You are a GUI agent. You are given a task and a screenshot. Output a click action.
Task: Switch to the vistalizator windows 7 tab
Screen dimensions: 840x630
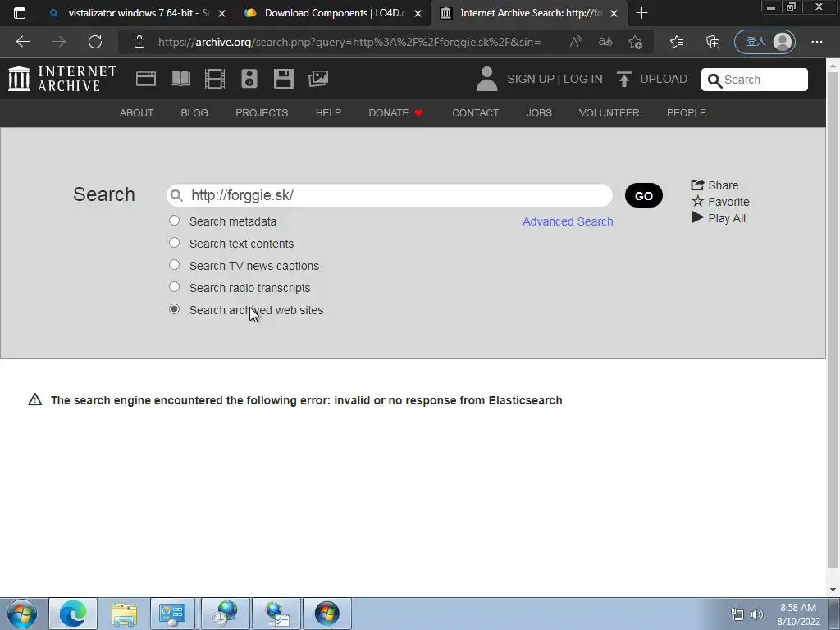[x=137, y=13]
